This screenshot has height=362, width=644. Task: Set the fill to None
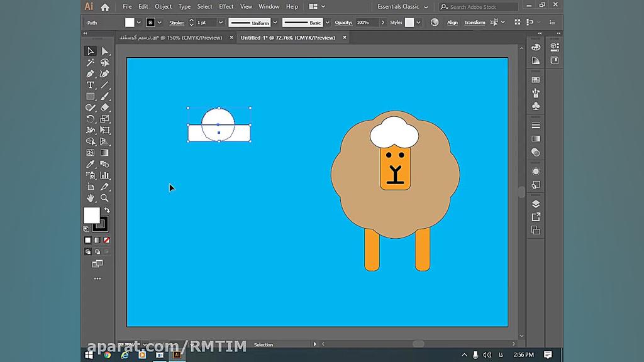click(106, 240)
